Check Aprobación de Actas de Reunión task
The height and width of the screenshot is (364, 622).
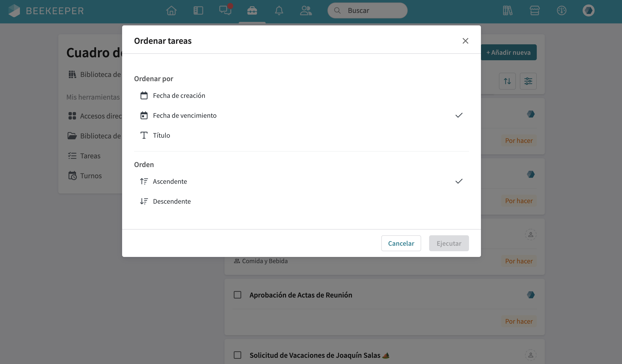237,295
